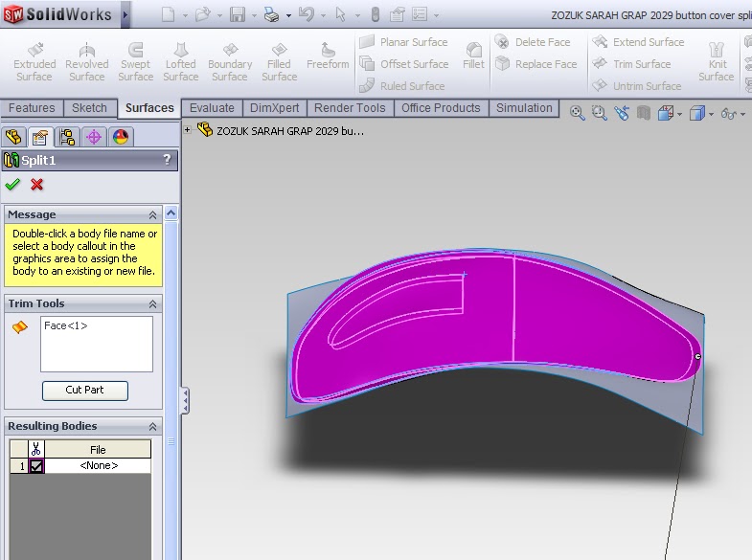Open the PropertyManager tab
Viewport: 752px width, 560px height.
(x=40, y=138)
